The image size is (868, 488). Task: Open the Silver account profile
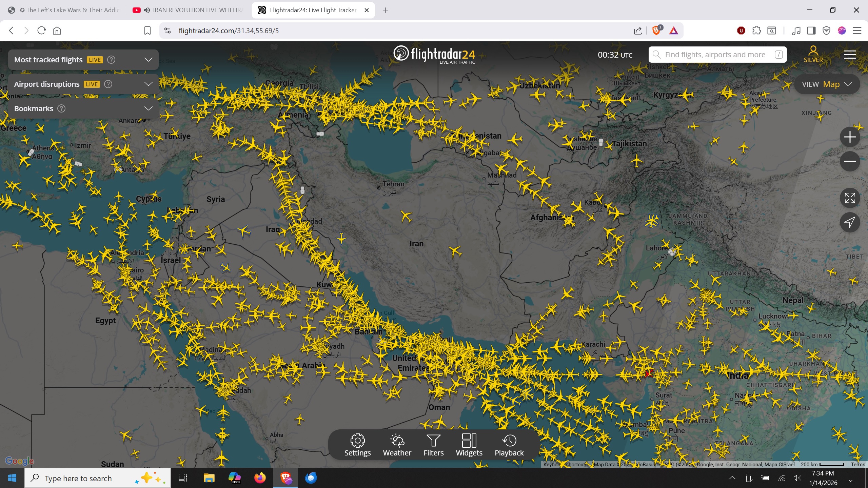[x=813, y=54]
